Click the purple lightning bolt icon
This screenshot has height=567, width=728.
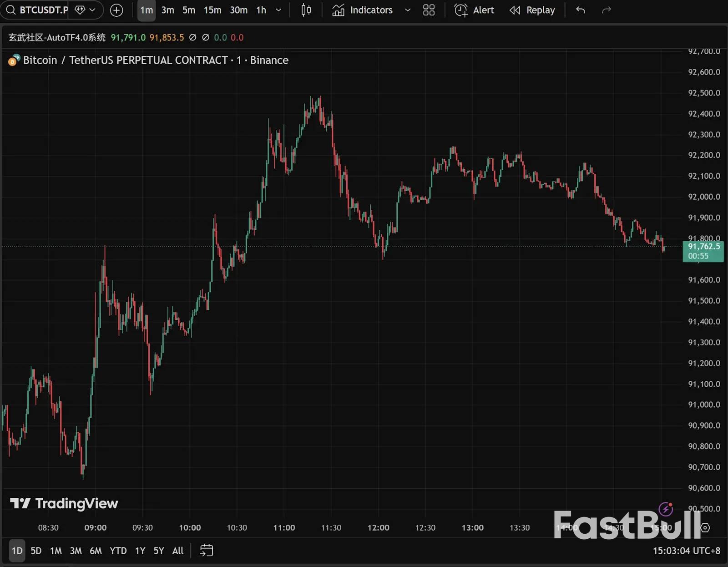pos(666,509)
